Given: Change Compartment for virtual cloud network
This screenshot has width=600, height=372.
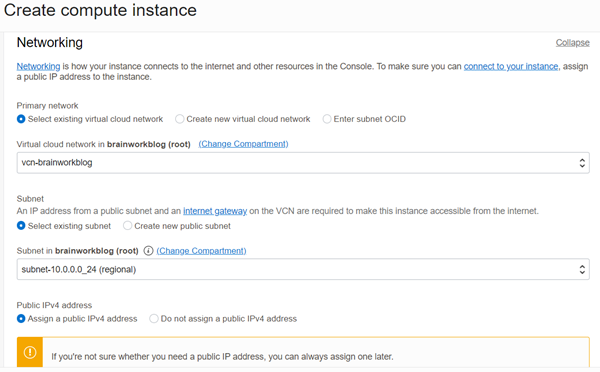Looking at the screenshot, I should [x=243, y=144].
